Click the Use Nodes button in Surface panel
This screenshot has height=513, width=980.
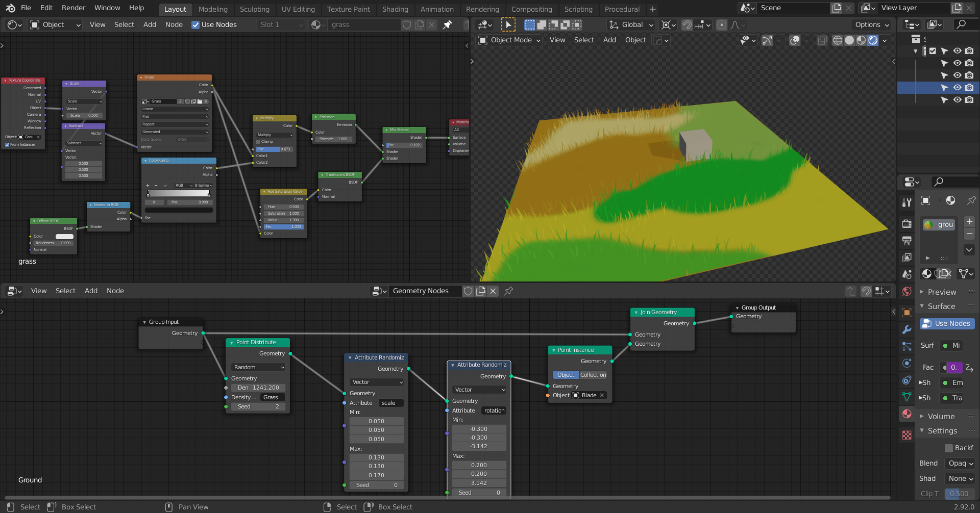click(947, 323)
